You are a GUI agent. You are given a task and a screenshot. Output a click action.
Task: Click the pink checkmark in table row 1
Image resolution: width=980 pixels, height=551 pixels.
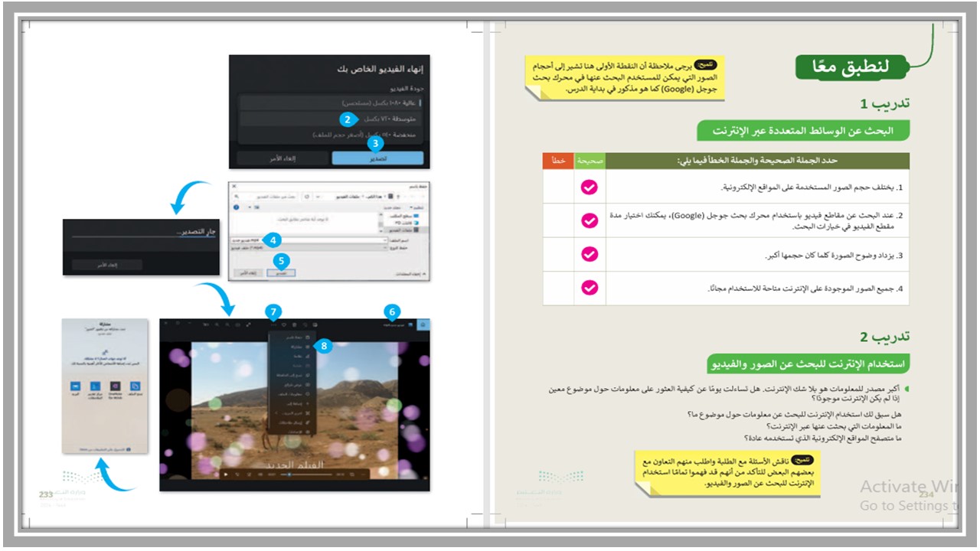pyautogui.click(x=590, y=186)
